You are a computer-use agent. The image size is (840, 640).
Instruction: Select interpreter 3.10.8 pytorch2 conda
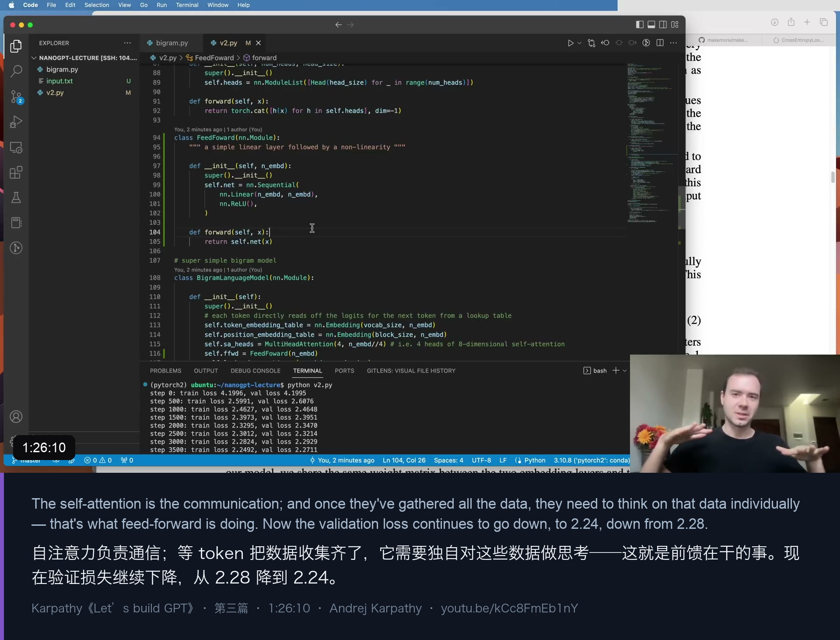pyautogui.click(x=591, y=460)
